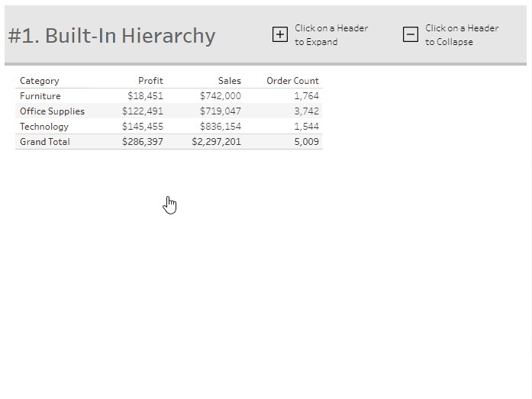The height and width of the screenshot is (399, 532).
Task: Click the minus collapse icon in header
Action: point(410,34)
